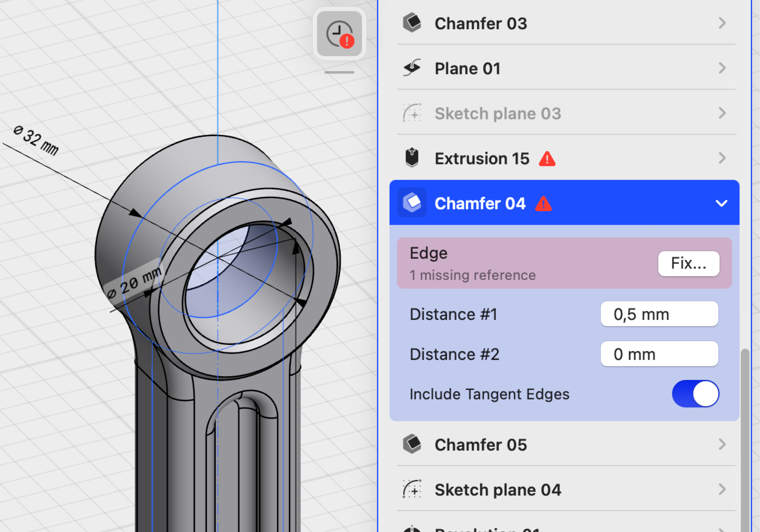Click the Chamfer 04 red warning triangle
Screen dimensions: 760x532
pos(543,204)
